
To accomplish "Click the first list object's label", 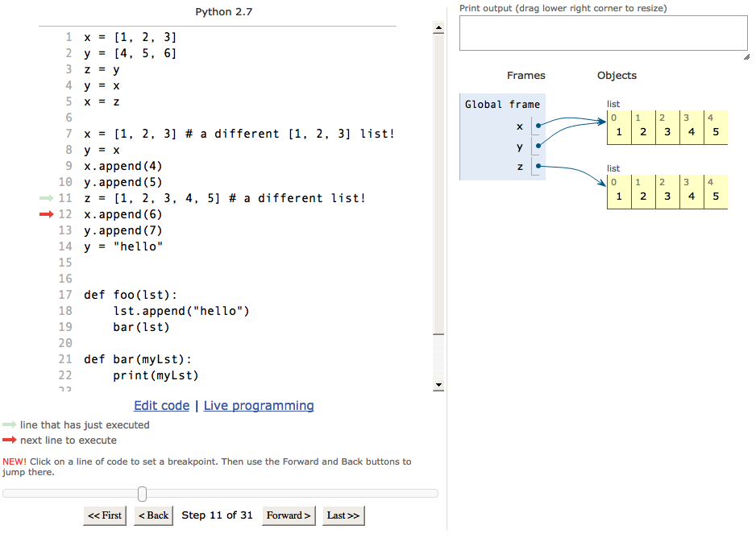I will click(x=613, y=104).
